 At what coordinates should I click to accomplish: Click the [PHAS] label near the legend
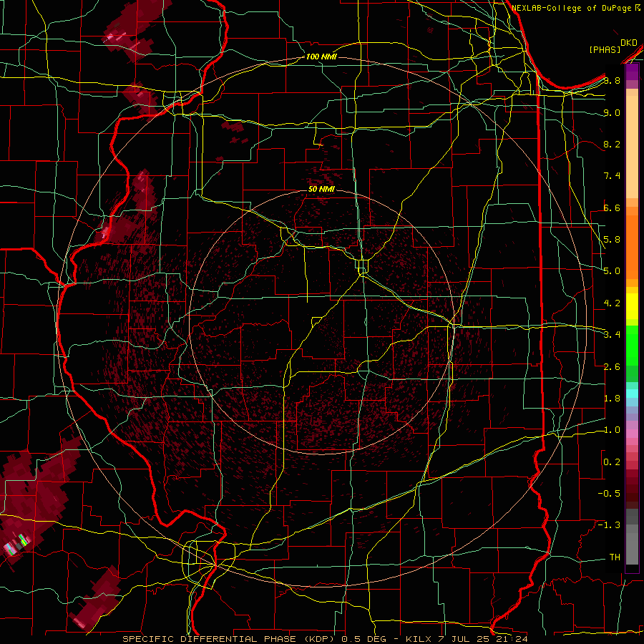coord(605,49)
